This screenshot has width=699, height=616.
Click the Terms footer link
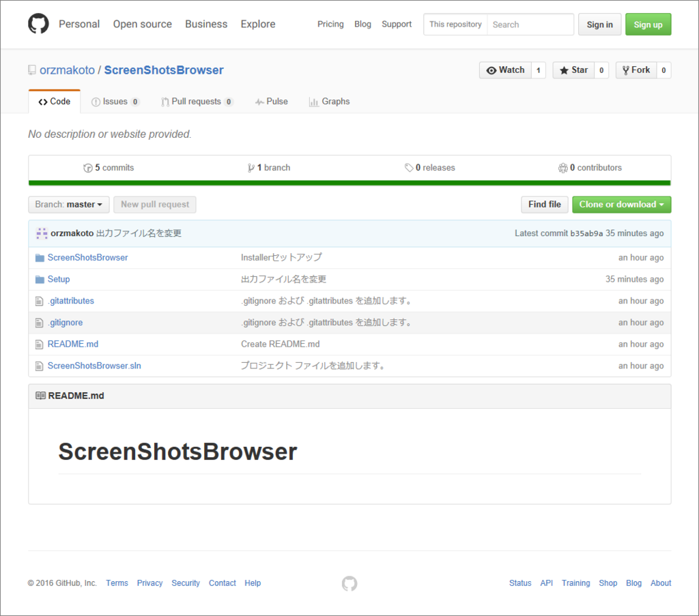point(117,583)
